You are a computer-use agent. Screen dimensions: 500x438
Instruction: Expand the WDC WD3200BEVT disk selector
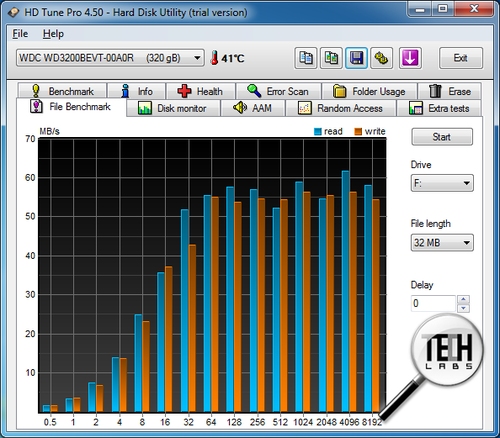coord(110,58)
